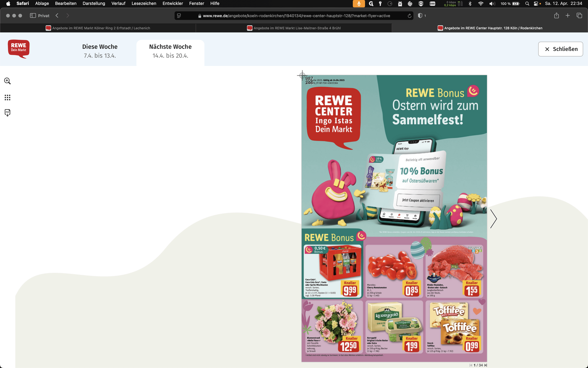Open Wi-Fi status in menu bar
Image resolution: width=588 pixels, height=368 pixels.
pyautogui.click(x=481, y=3)
